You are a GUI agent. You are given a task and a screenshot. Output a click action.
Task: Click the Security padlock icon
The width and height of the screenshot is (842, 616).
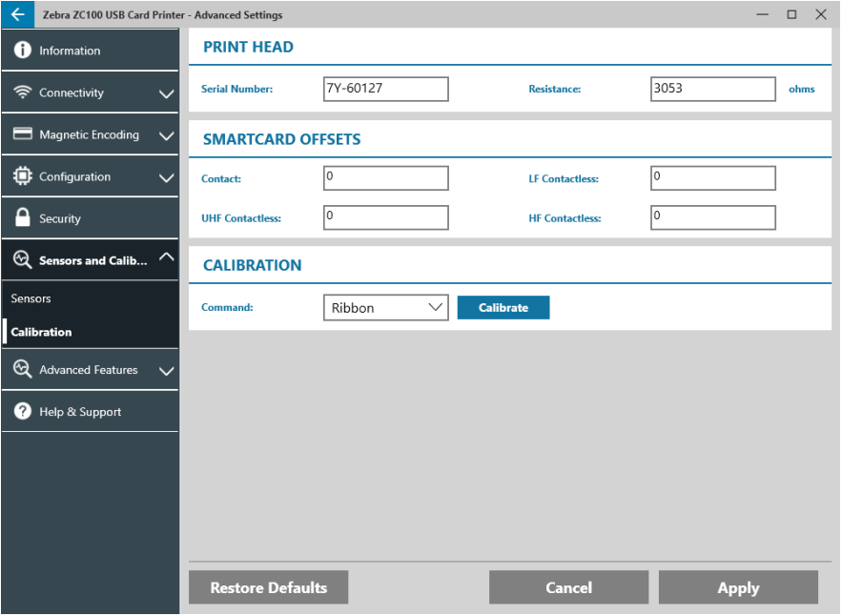(x=22, y=217)
